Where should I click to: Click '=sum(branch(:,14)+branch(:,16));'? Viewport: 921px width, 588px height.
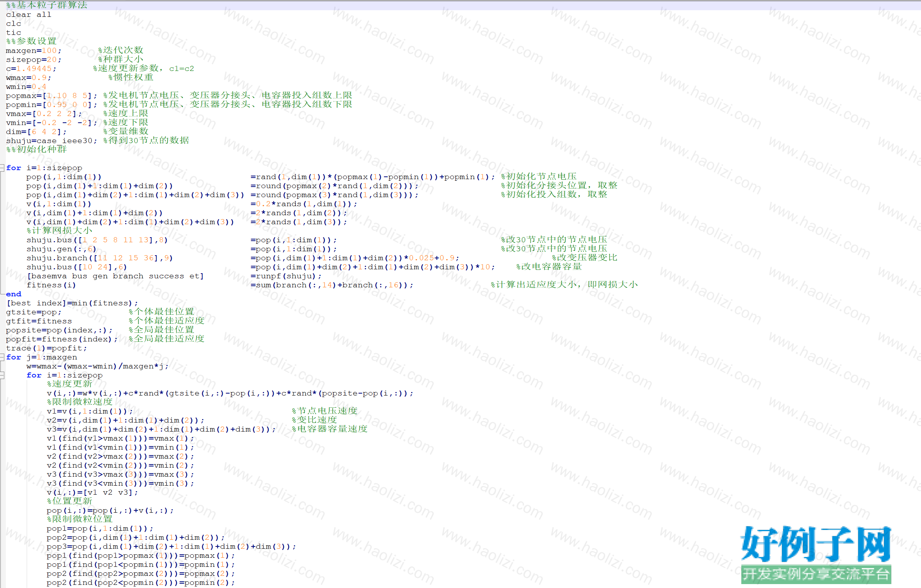pyautogui.click(x=332, y=285)
